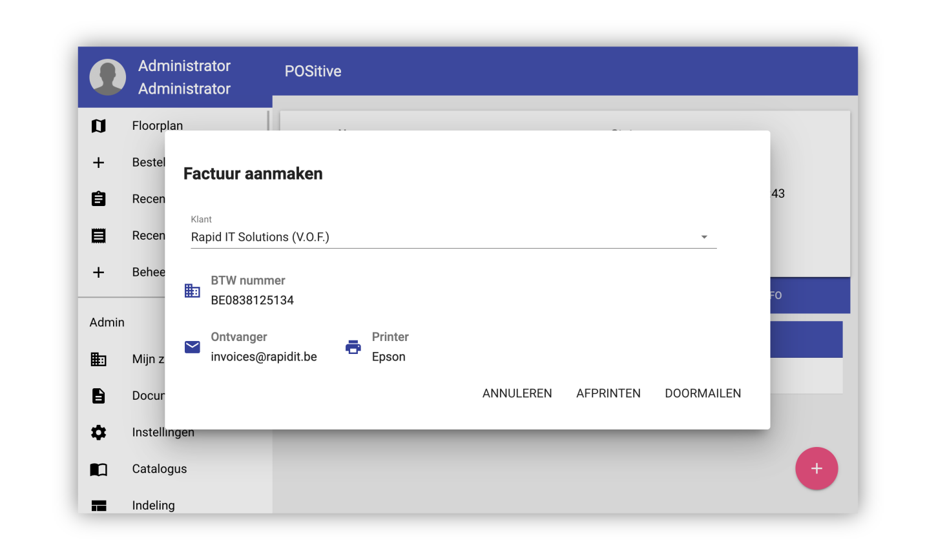Click the document icon in Admin section
Viewport: 936px width, 560px height.
pos(98,395)
